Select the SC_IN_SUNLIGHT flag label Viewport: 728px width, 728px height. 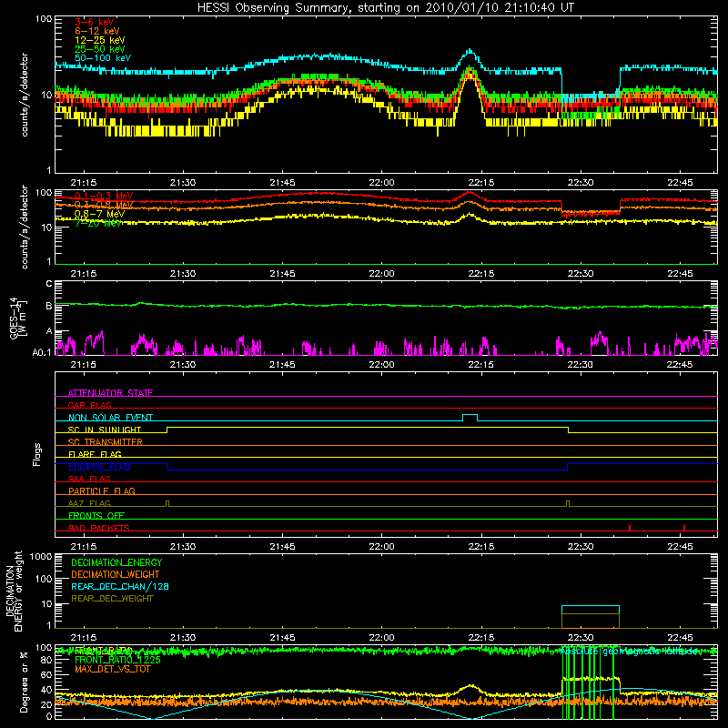[105, 430]
